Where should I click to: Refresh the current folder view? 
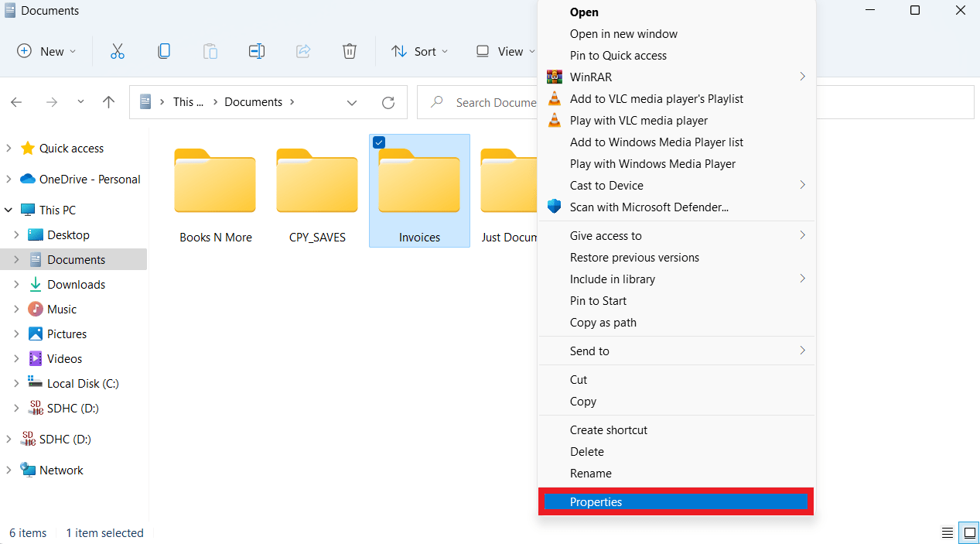coord(388,102)
